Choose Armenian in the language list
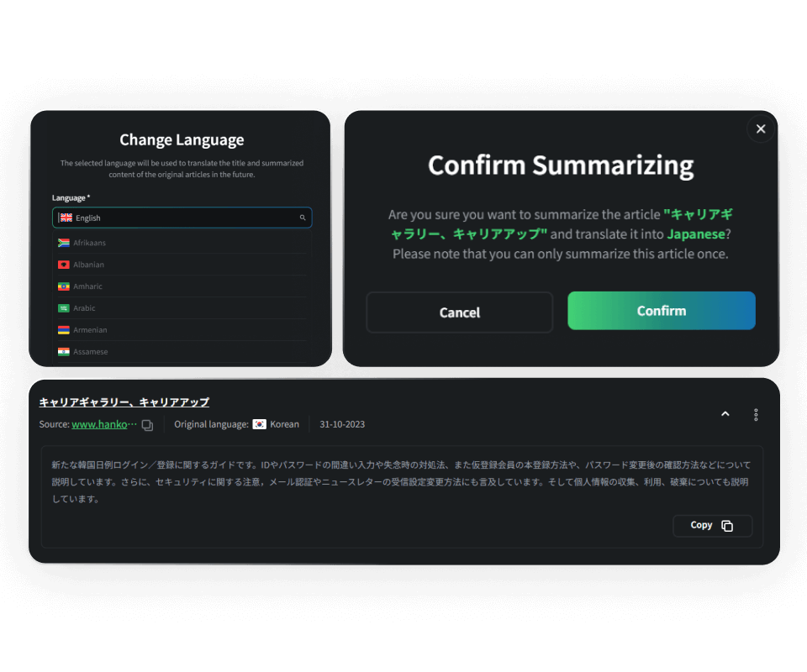The image size is (807, 672). pos(90,330)
